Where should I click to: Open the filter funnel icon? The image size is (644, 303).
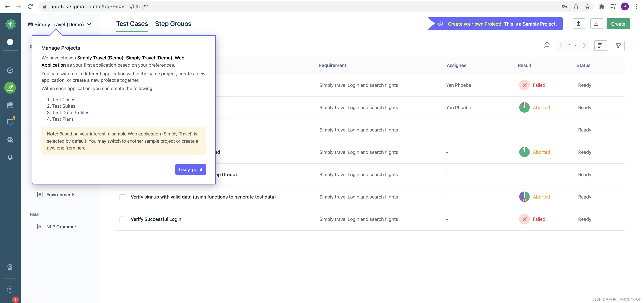(618, 46)
